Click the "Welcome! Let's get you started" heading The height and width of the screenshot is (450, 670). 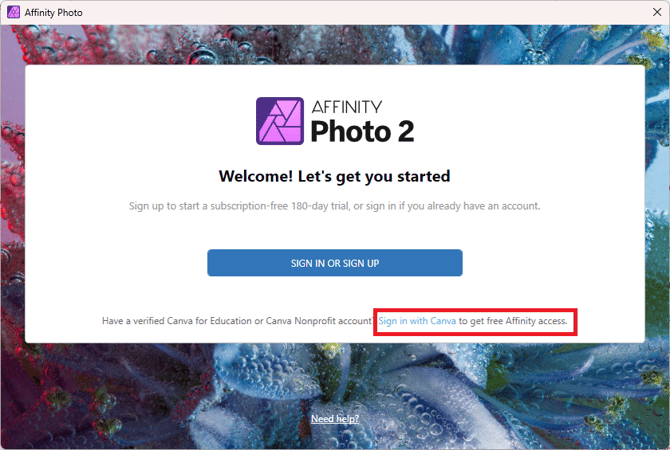[334, 177]
